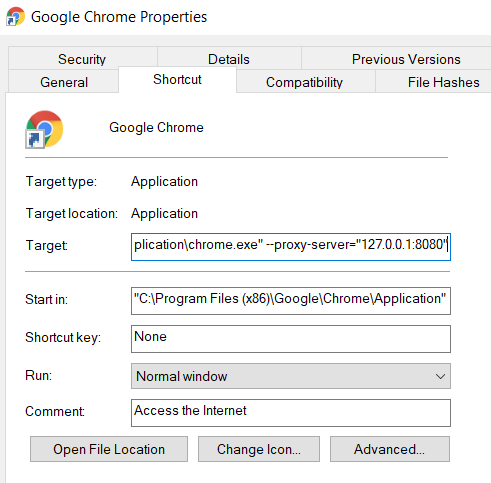This screenshot has width=491, height=483.
Task: Click the Google Chrome name text beside icon
Action: [x=156, y=127]
